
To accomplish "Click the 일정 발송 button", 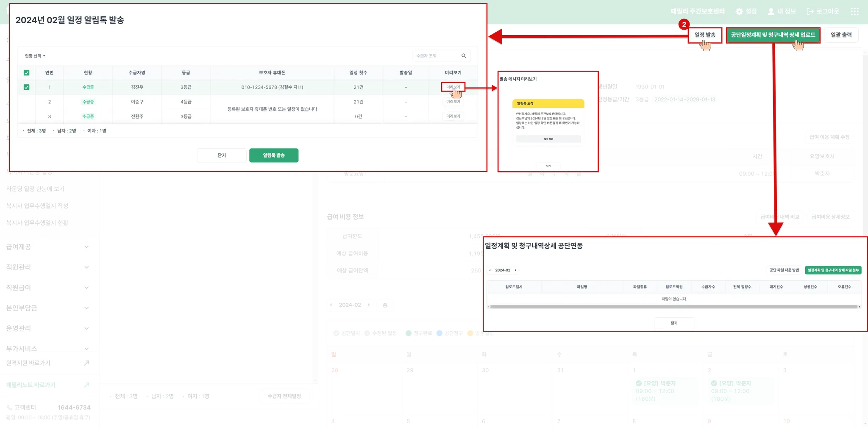I will click(705, 35).
